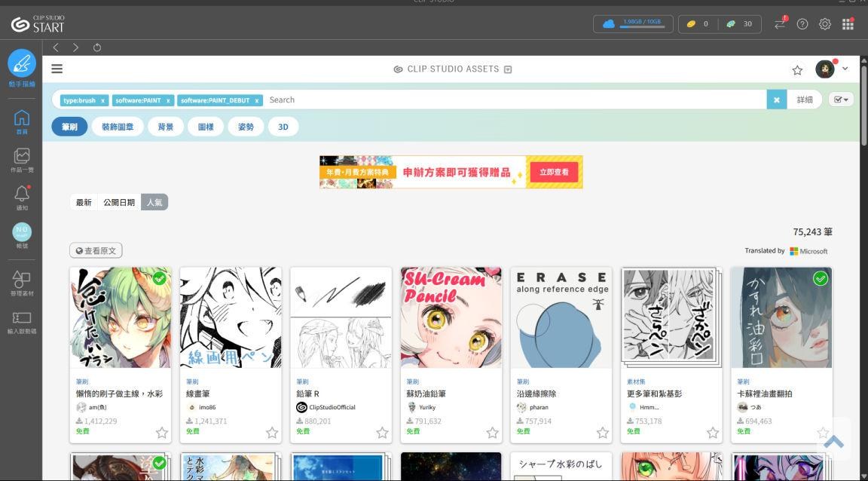Open the SU-Cream Pencil asset thumbnail
Screen dimensions: 868x481
click(451, 317)
